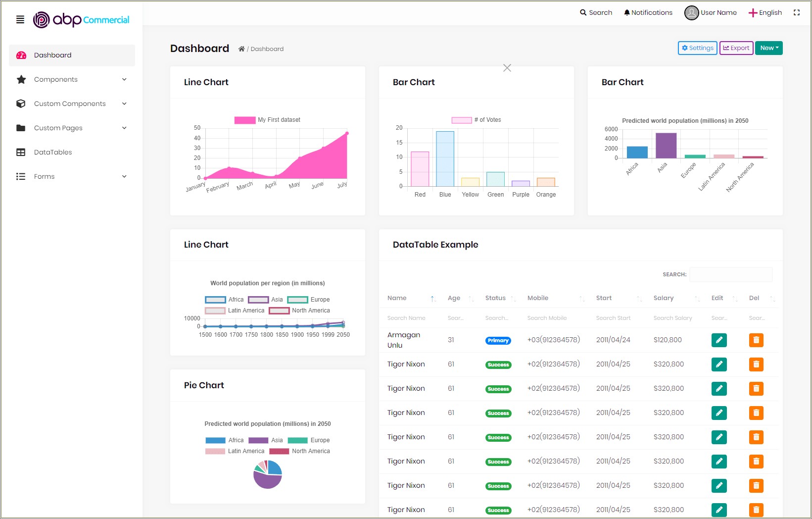Edit the Armagan Unlu row with pencil icon
812x519 pixels.
(x=719, y=340)
